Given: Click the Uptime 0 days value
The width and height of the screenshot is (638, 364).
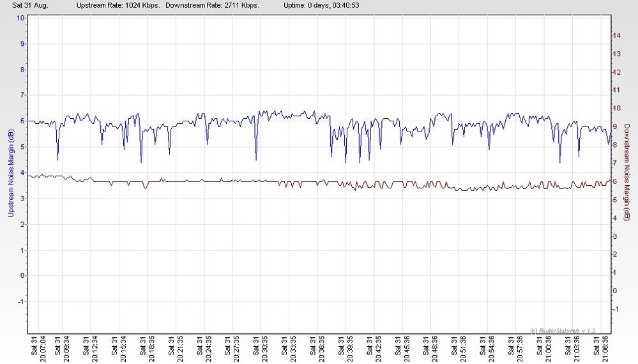Looking at the screenshot, I should click(x=321, y=5).
